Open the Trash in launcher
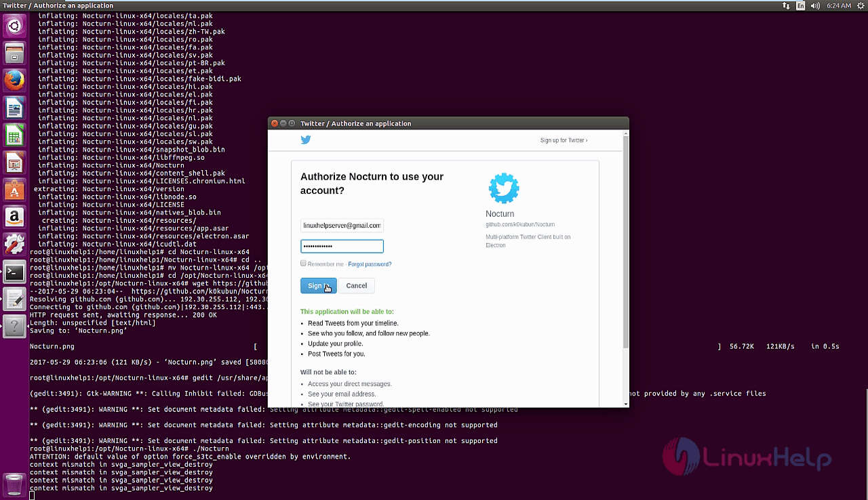The image size is (868, 500). [x=14, y=484]
